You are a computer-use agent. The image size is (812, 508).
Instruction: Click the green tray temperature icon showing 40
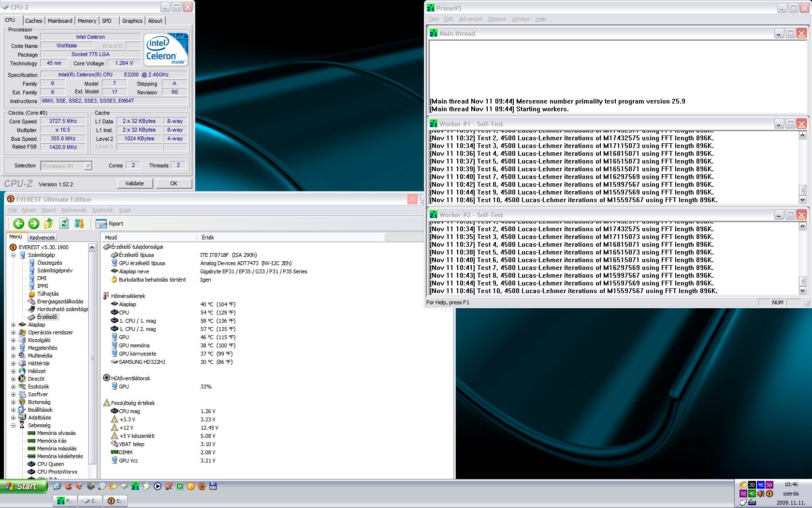point(752,493)
